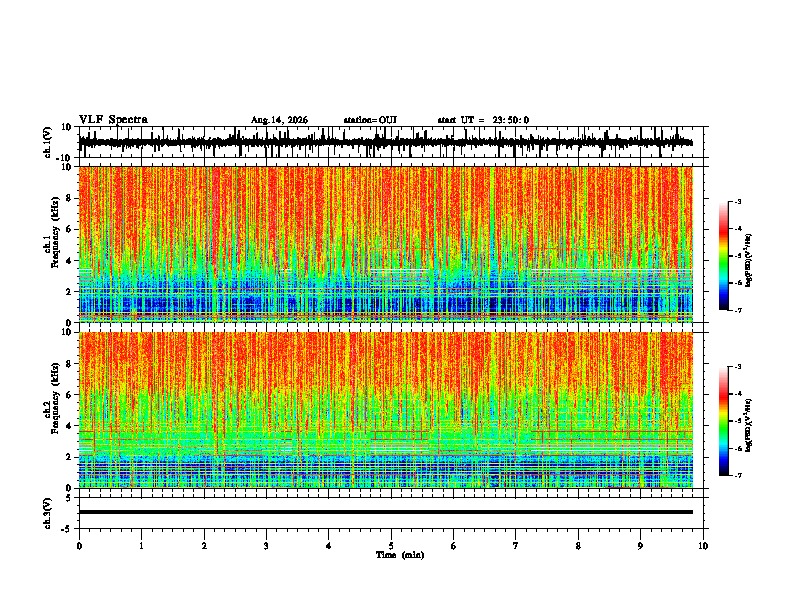Click time axis tick label "0"
792x612 pixels.
pos(79,546)
